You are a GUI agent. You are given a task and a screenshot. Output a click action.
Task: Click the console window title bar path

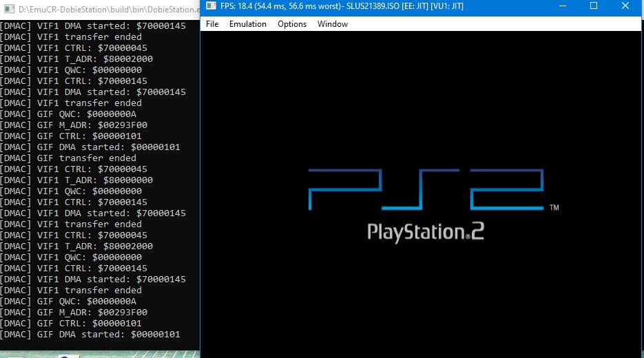click(109, 10)
